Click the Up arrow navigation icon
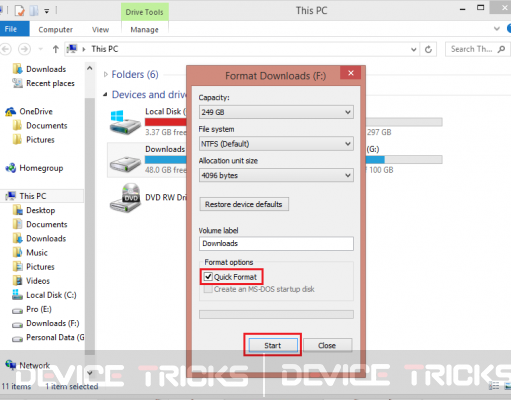511x400 pixels. [56, 49]
